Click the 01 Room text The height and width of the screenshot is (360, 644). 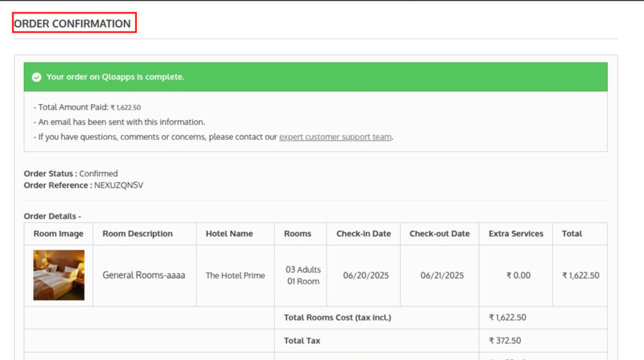click(303, 281)
